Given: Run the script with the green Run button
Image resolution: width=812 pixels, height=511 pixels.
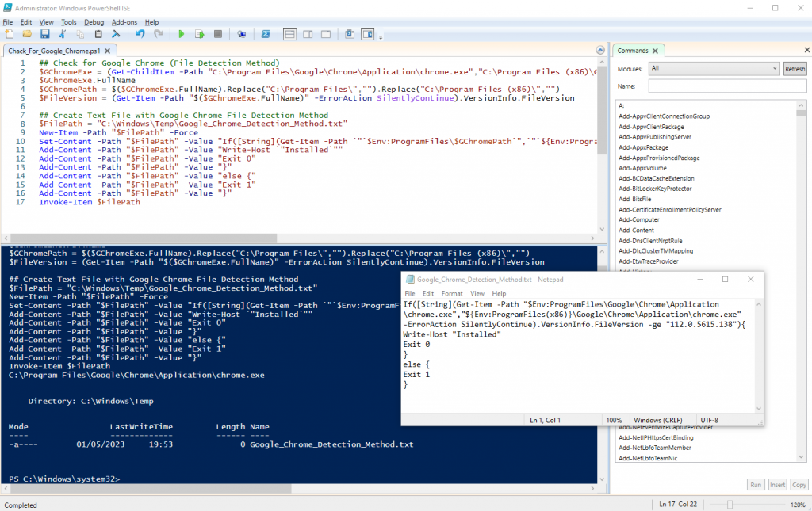Looking at the screenshot, I should (x=181, y=34).
